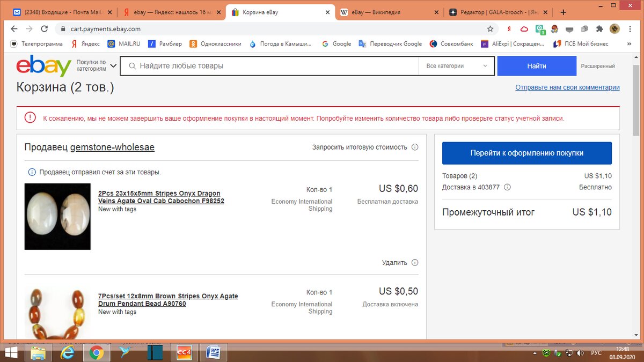The image size is (644, 362).
Task: Switch to Редактор GALA-brooch tab
Action: point(497,12)
